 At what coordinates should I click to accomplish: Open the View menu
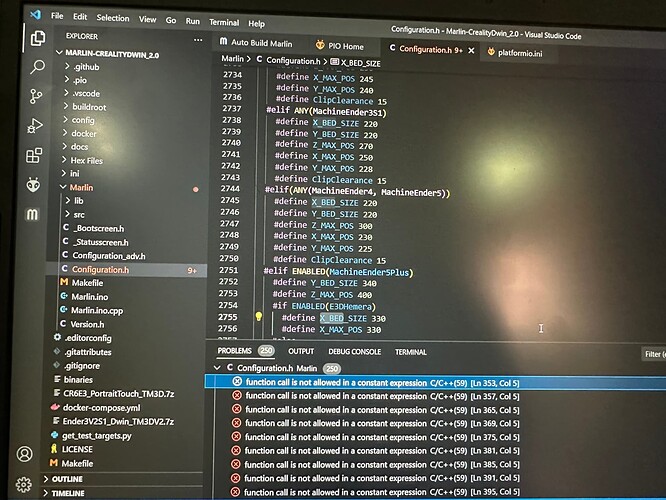click(x=147, y=19)
